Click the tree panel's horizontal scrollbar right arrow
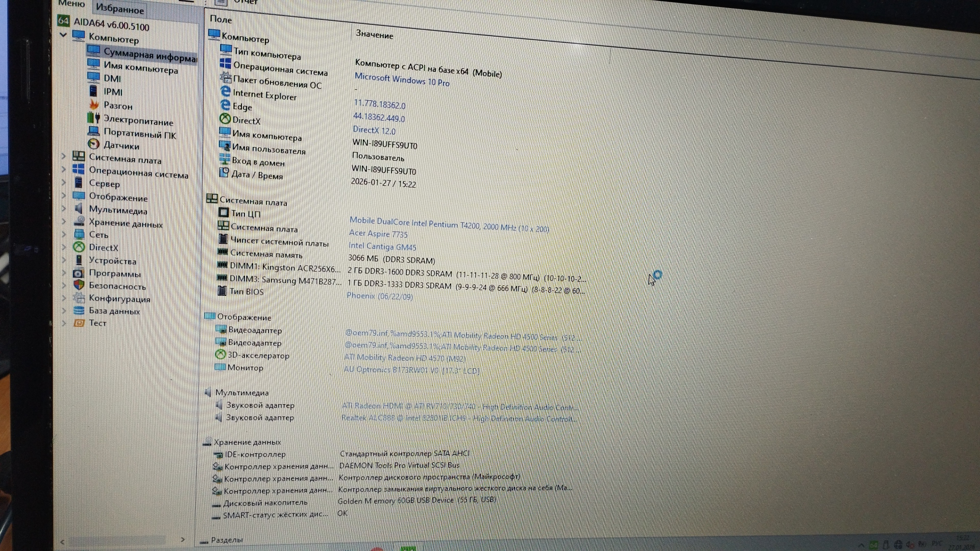Viewport: 980px width, 551px height. tap(182, 539)
